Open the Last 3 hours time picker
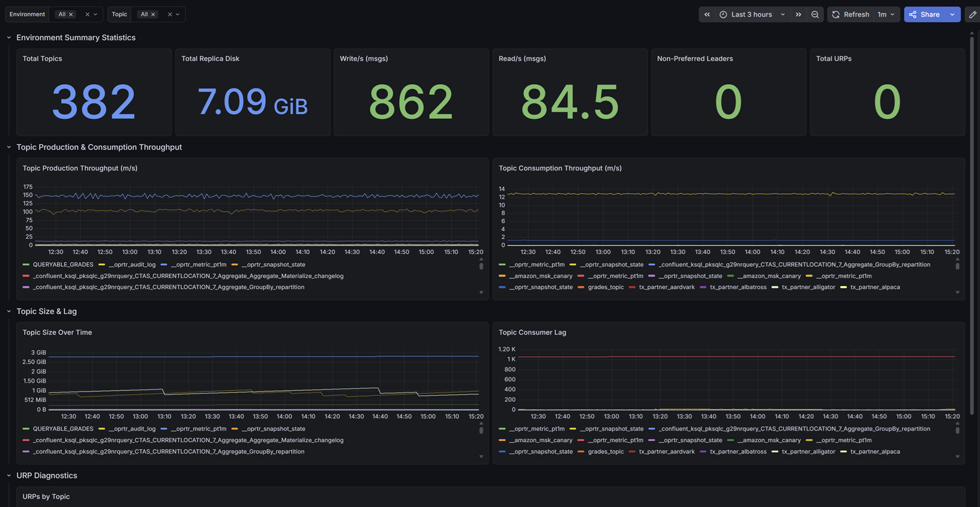This screenshot has height=507, width=980. pyautogui.click(x=752, y=14)
